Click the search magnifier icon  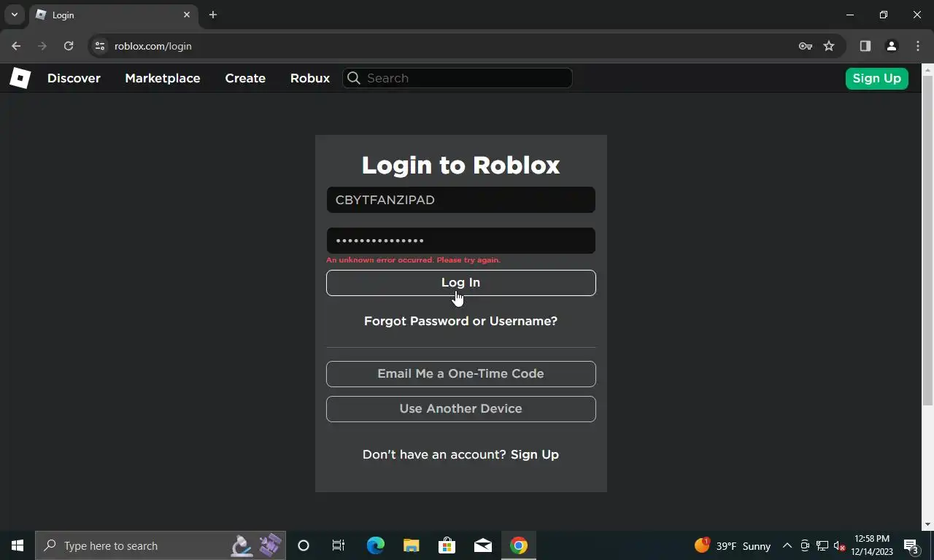pos(354,78)
